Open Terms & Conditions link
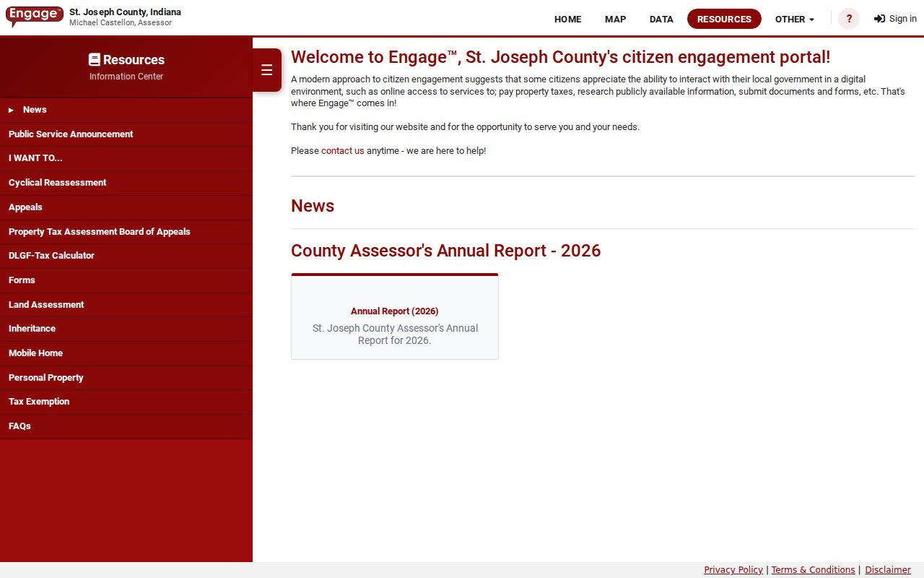 tap(813, 570)
